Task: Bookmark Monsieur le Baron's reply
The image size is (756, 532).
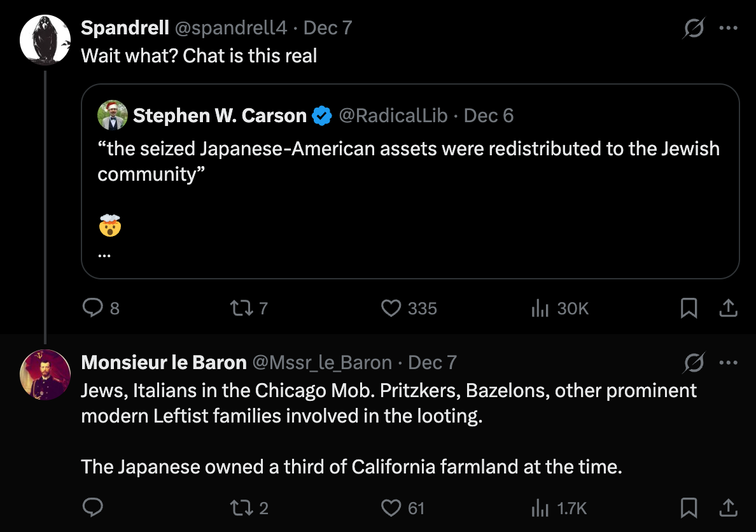Action: tap(689, 508)
